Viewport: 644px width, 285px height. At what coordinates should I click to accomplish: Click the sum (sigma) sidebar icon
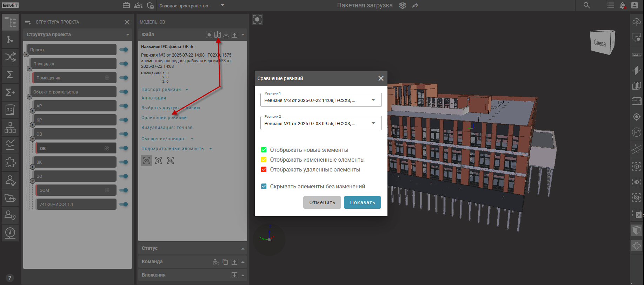tap(10, 75)
